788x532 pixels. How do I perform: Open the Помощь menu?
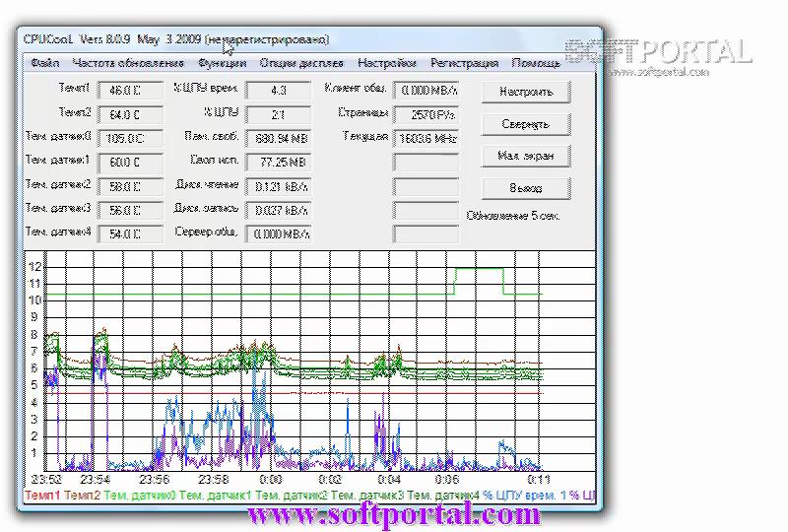(536, 63)
